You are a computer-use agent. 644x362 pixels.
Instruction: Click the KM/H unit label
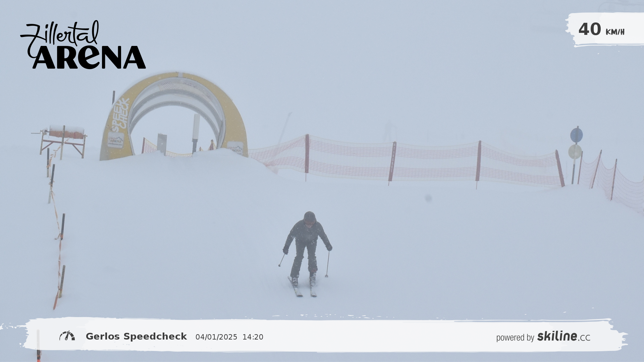click(x=615, y=32)
